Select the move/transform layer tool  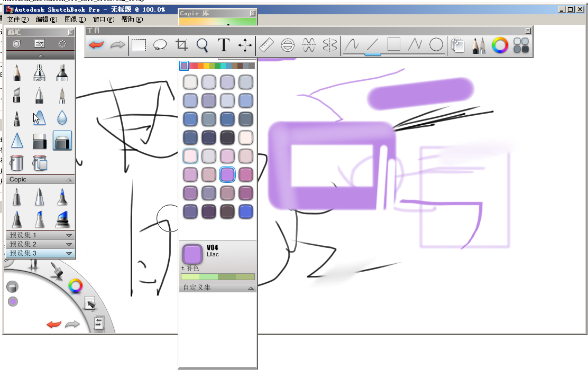pyautogui.click(x=245, y=45)
